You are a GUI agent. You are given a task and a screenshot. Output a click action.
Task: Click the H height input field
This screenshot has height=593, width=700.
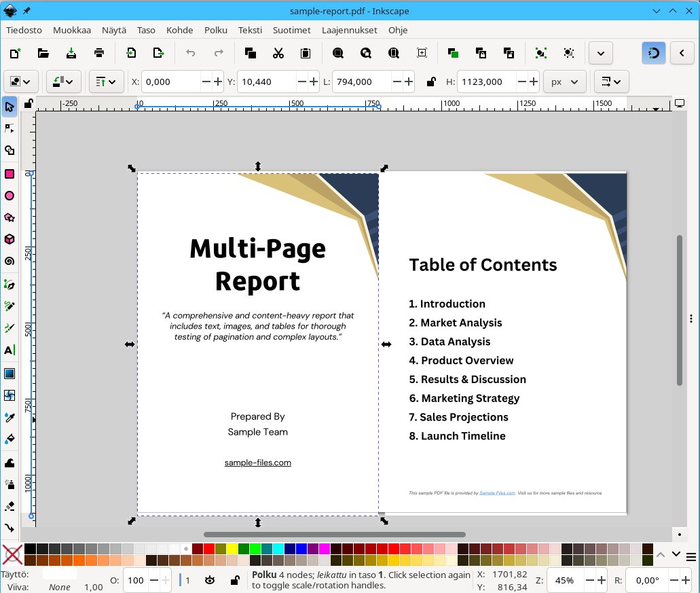tap(485, 82)
